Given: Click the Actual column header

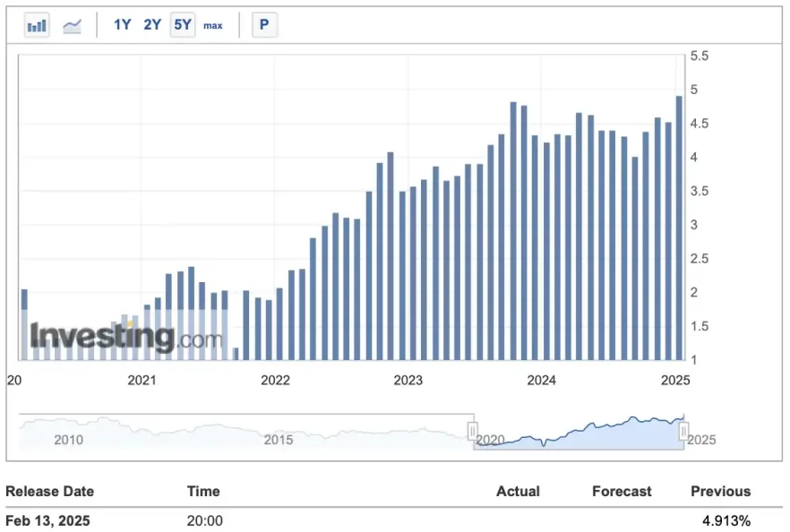Looking at the screenshot, I should 518,491.
